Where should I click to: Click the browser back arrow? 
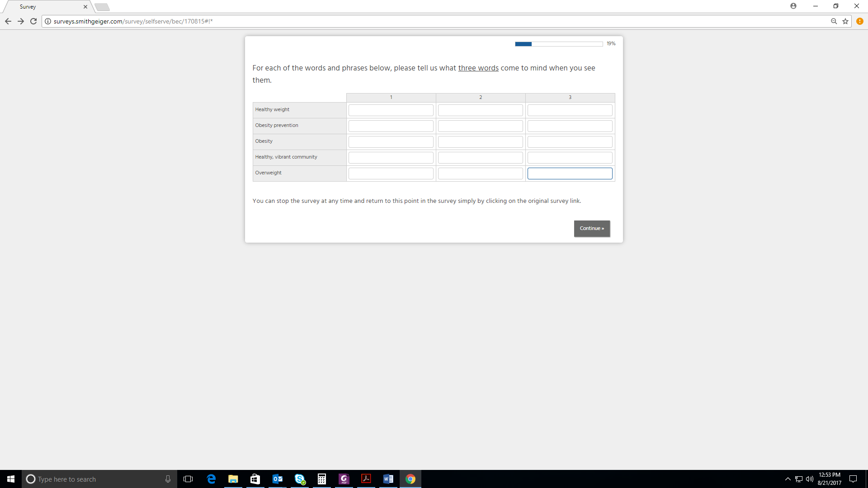tap(8, 21)
